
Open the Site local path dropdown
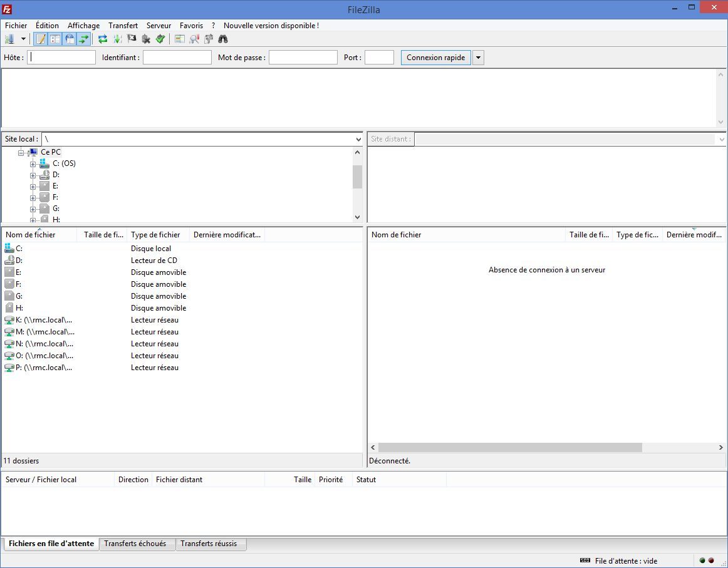point(358,139)
